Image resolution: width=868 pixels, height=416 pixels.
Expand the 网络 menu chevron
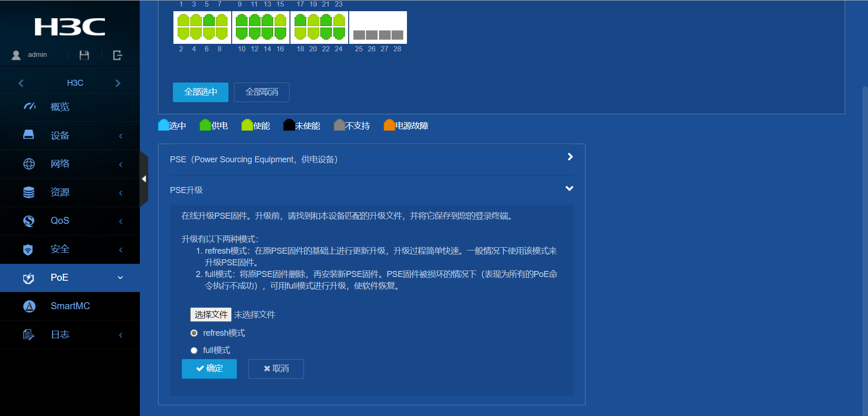coord(121,164)
